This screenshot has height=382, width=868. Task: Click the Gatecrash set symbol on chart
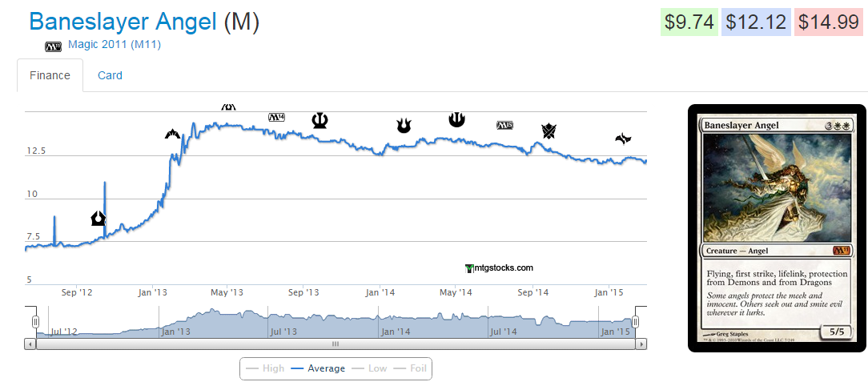[173, 134]
